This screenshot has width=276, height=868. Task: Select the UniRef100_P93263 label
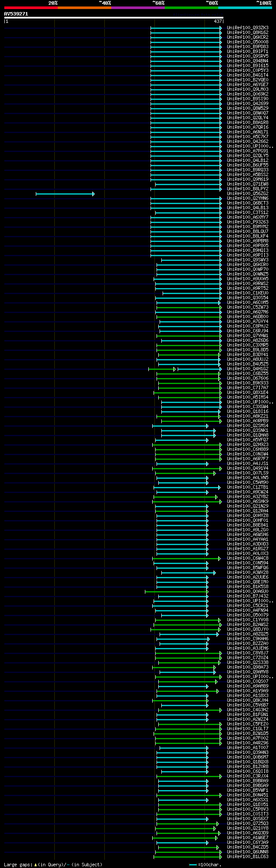tap(248, 222)
